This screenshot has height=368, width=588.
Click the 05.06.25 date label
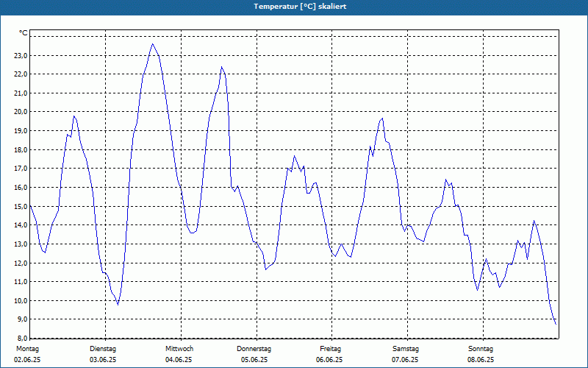254,360
